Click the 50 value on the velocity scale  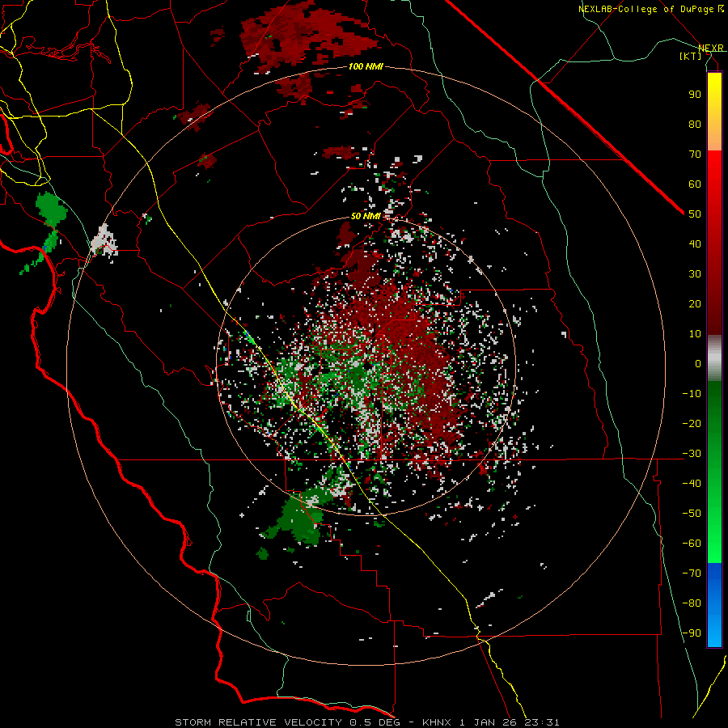click(x=695, y=214)
